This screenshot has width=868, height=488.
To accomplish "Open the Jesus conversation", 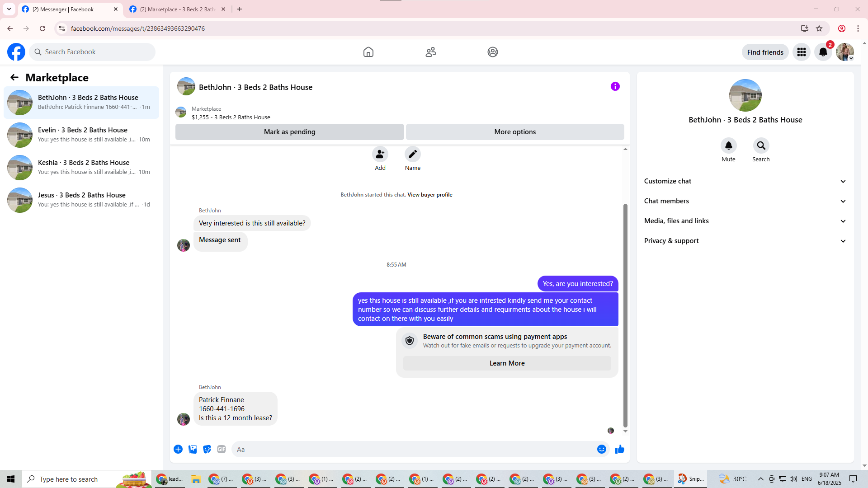I will pos(81,200).
